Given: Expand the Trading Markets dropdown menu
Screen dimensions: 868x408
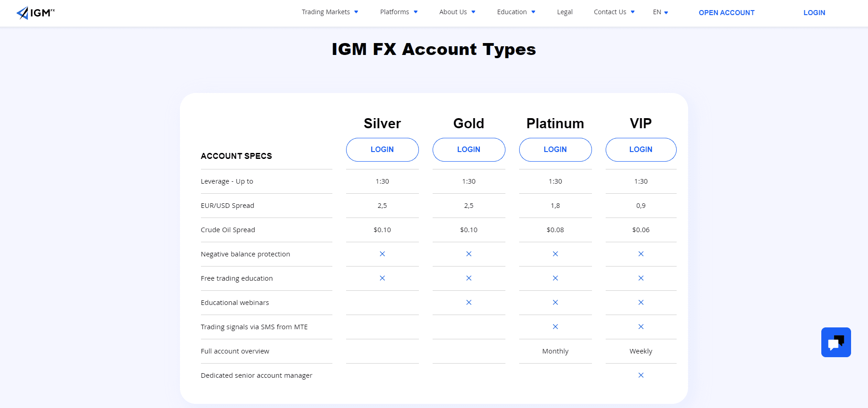Looking at the screenshot, I should click(x=330, y=12).
